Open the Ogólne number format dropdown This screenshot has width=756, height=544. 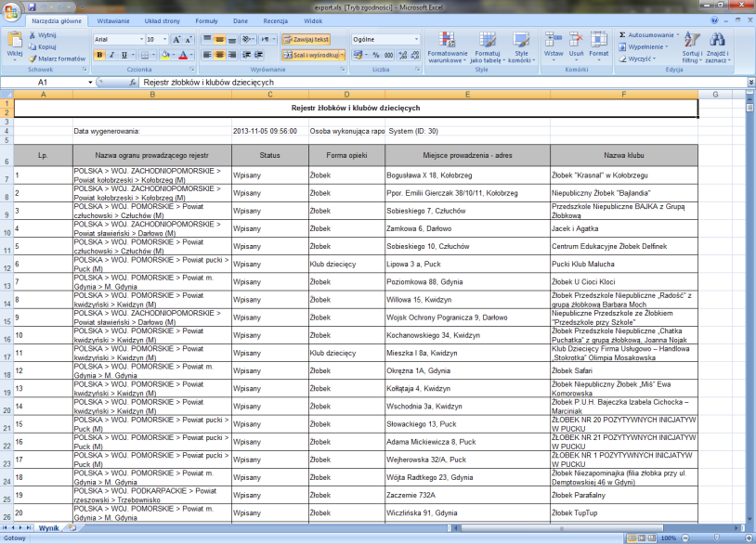tap(417, 40)
